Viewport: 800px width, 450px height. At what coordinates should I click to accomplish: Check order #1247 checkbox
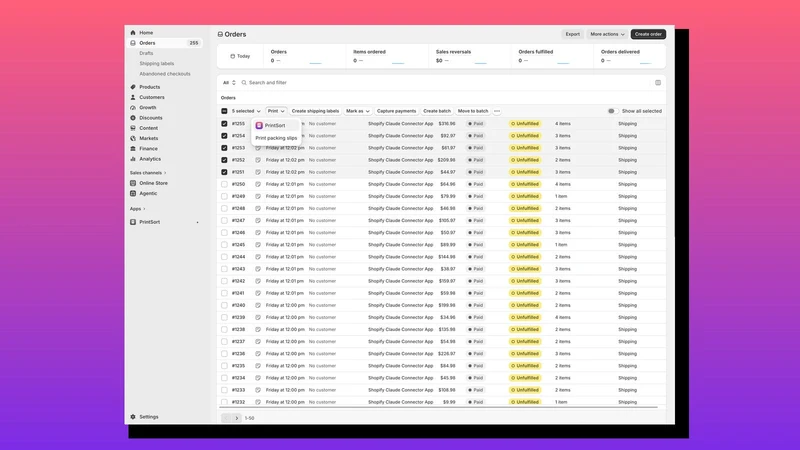pyautogui.click(x=224, y=220)
